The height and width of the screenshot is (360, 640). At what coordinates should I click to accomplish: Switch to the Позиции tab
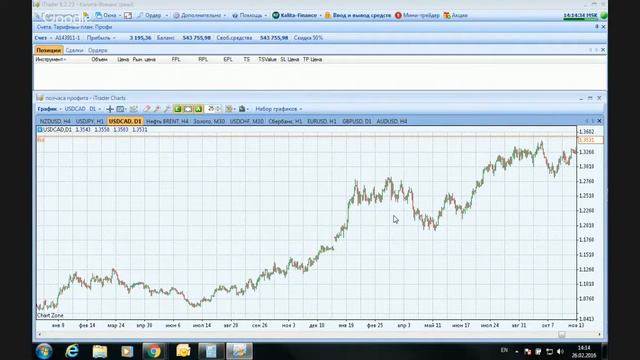(x=48, y=50)
